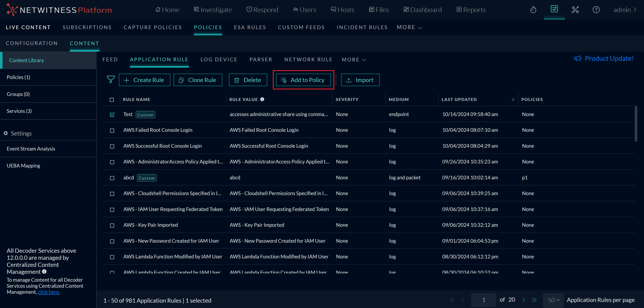644x308 pixels.
Task: Sort by the Last Updated column arrow
Action: [x=513, y=99]
